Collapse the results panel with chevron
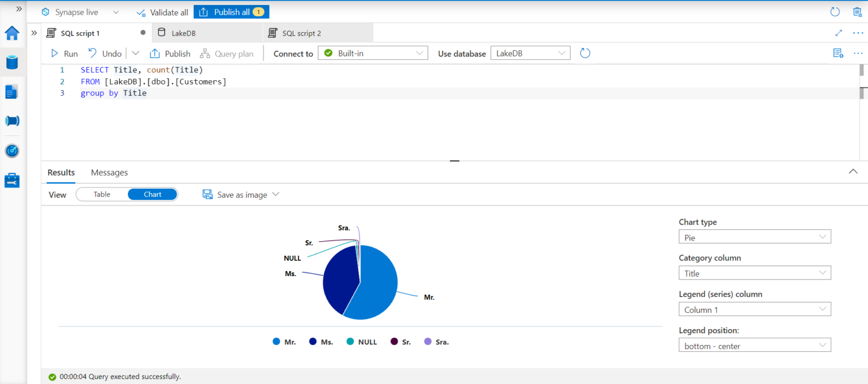Image resolution: width=868 pixels, height=384 pixels. (x=853, y=172)
